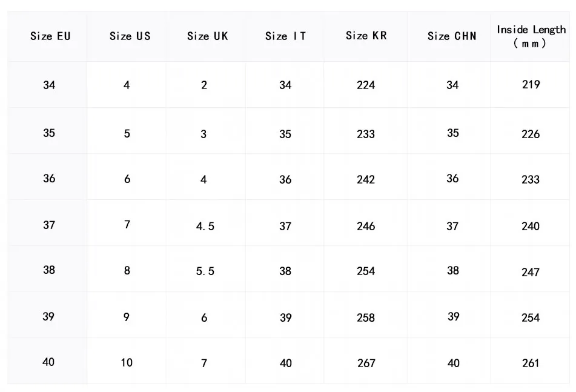Click the Size EU column header
The width and height of the screenshot is (576, 392).
50,36
